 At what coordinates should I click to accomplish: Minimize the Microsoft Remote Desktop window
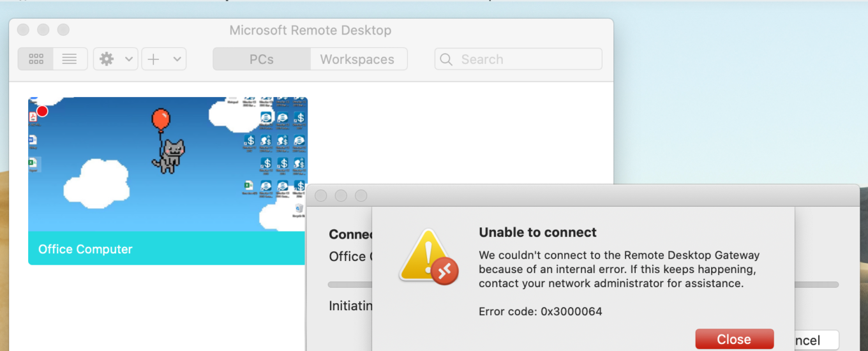[43, 30]
